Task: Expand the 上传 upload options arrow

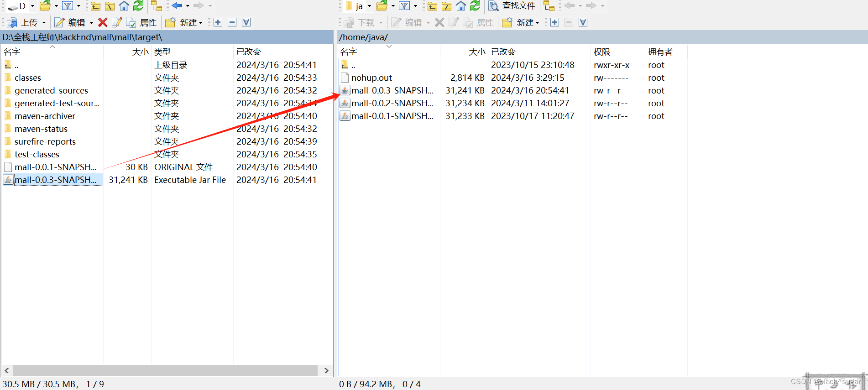Action: pyautogui.click(x=44, y=22)
